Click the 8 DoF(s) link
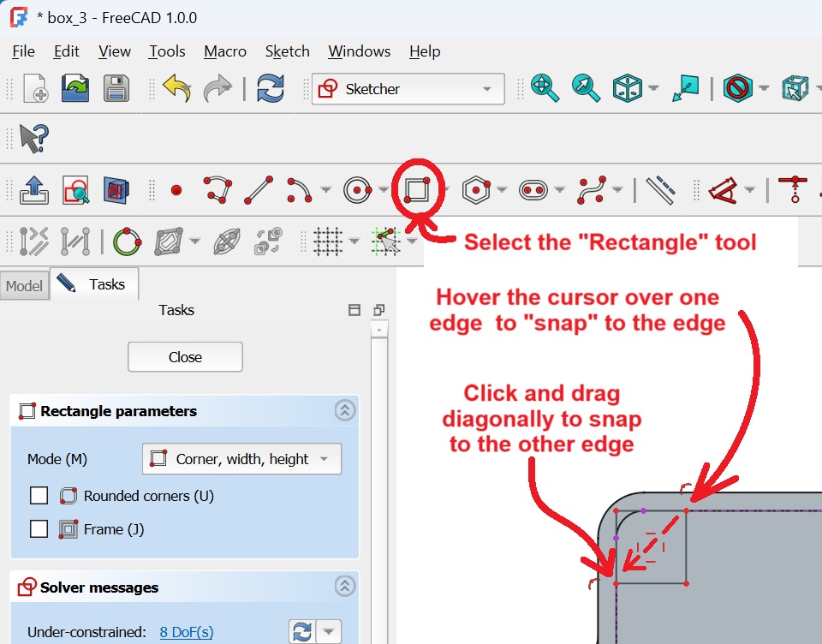Viewport: 822px width, 644px height. (x=186, y=632)
